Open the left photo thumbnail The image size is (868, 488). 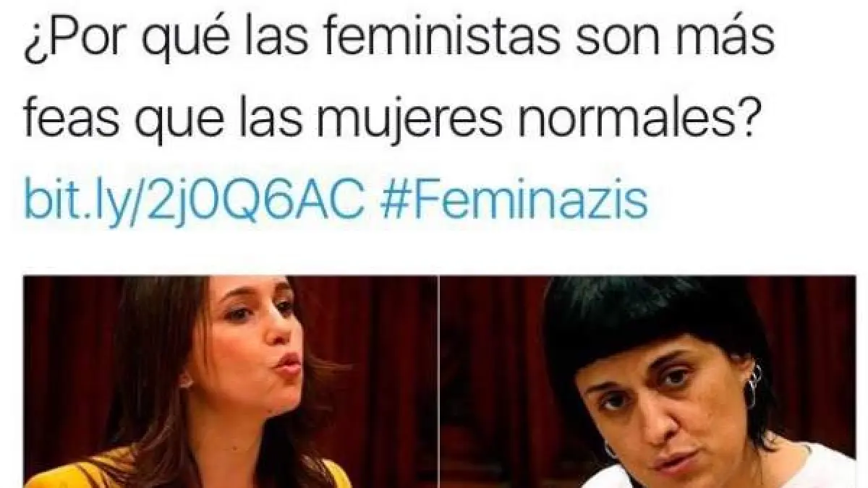tap(231, 382)
